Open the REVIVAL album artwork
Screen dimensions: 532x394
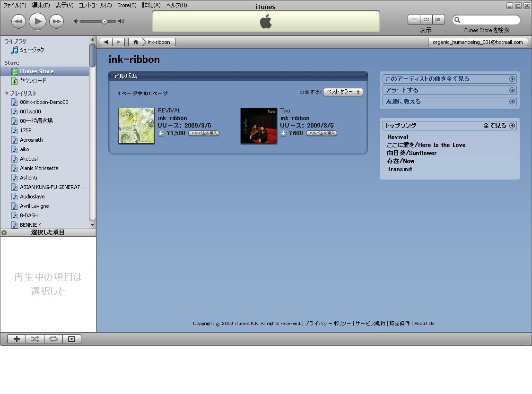coord(136,126)
